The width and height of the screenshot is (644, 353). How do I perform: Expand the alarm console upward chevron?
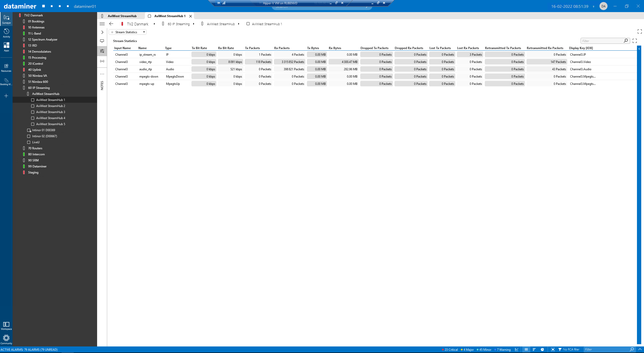[640, 349]
